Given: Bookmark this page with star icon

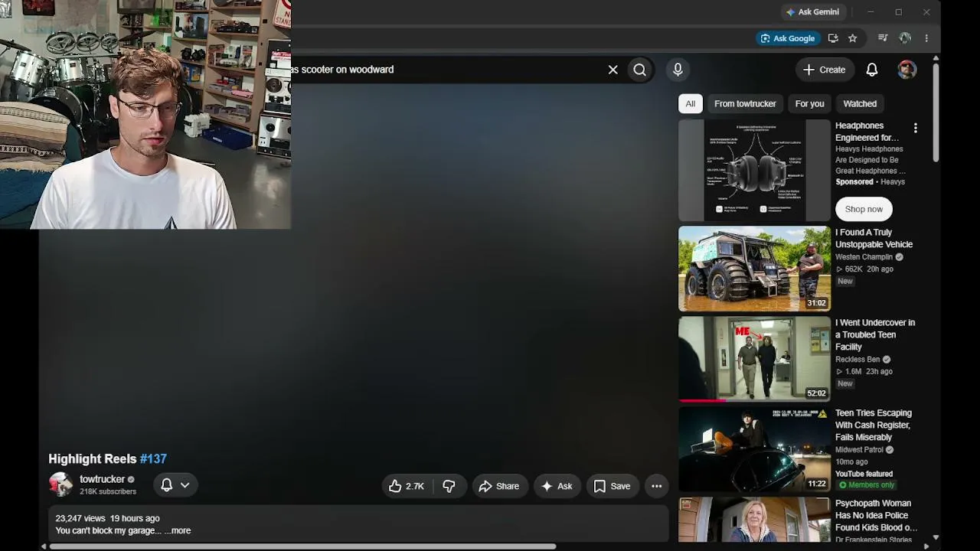Looking at the screenshot, I should (852, 38).
